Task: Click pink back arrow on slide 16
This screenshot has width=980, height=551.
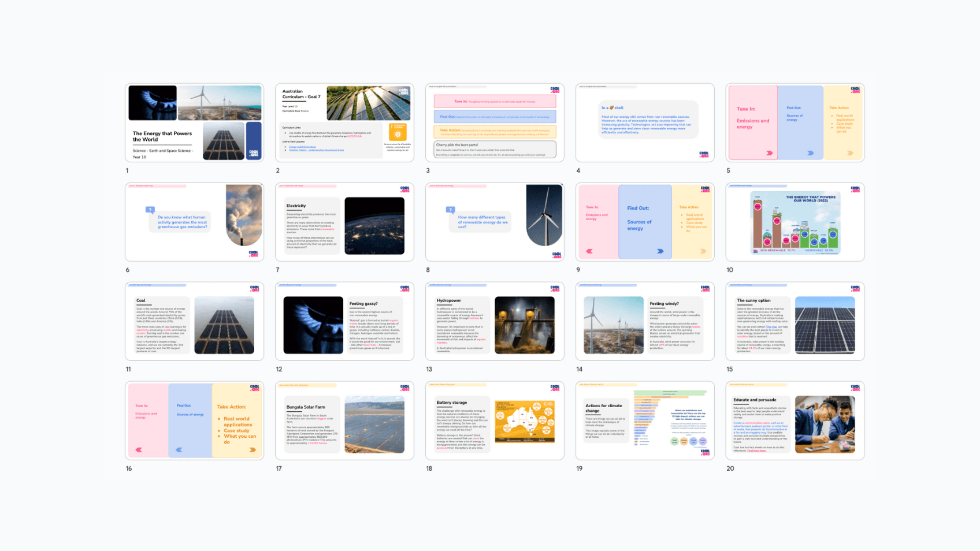Action: [x=139, y=449]
